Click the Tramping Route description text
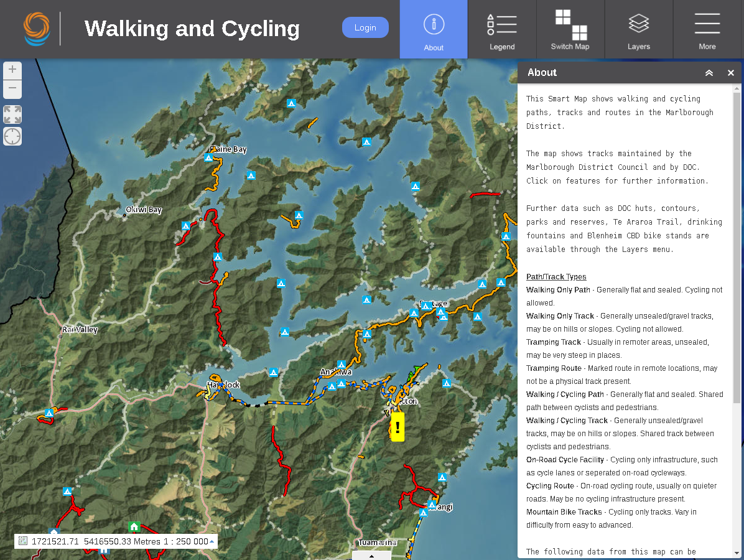Viewport: 744px width, 560px height. (621, 375)
